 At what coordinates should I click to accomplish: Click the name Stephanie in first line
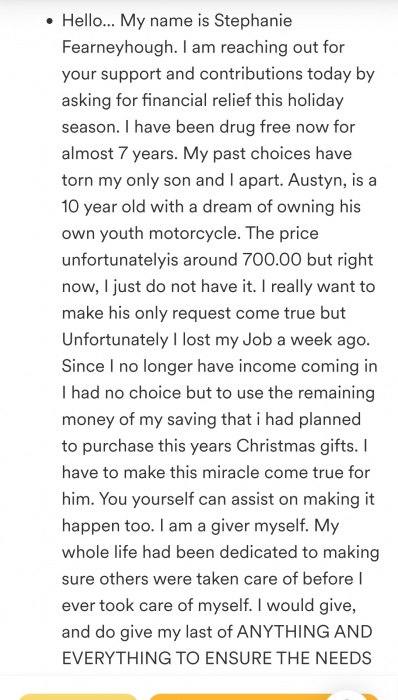(253, 21)
